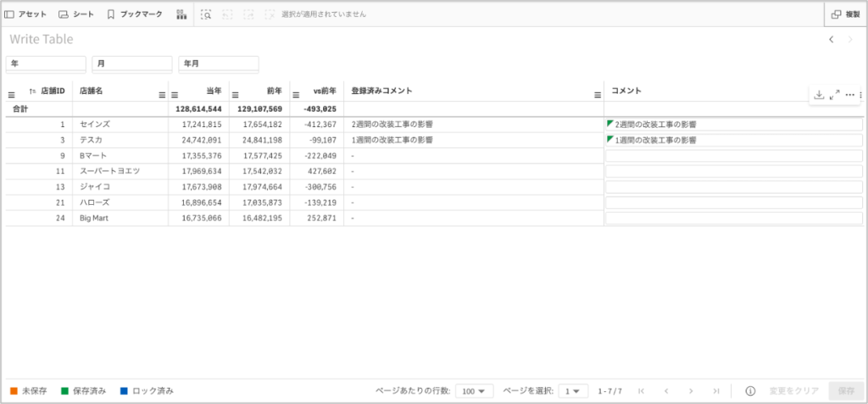Download the table using export icon
The width and height of the screenshot is (868, 404).
(x=819, y=95)
